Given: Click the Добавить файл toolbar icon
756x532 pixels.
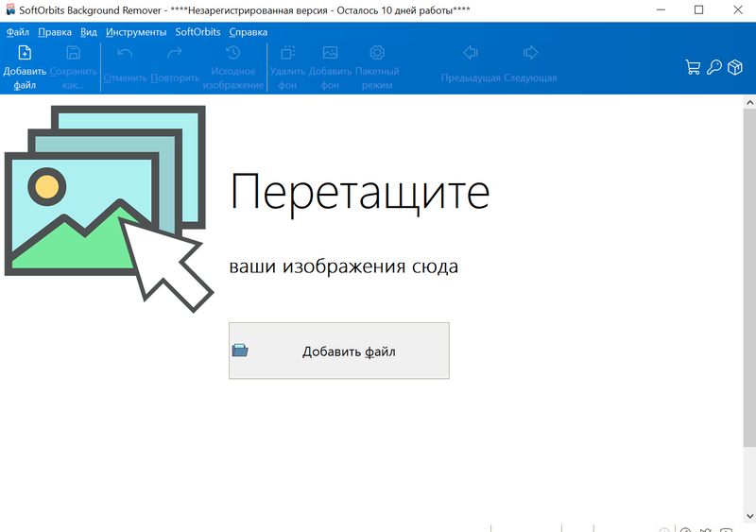Looking at the screenshot, I should pyautogui.click(x=25, y=53).
